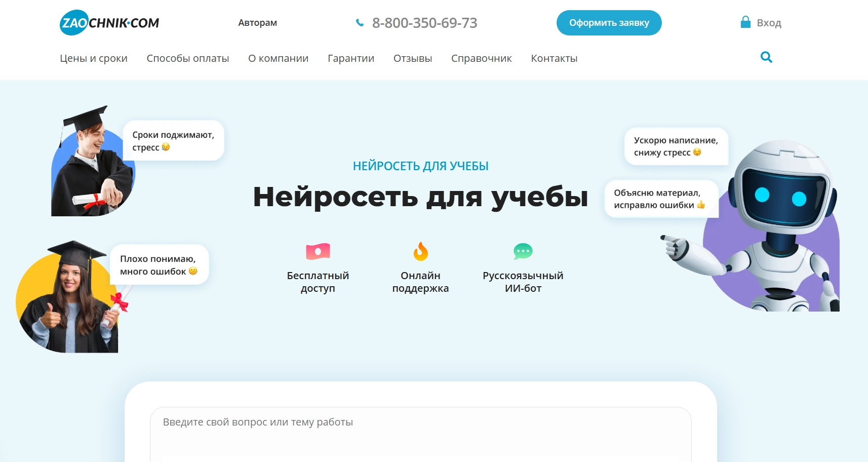
Task: Click the search magnifier icon
Action: tap(766, 57)
